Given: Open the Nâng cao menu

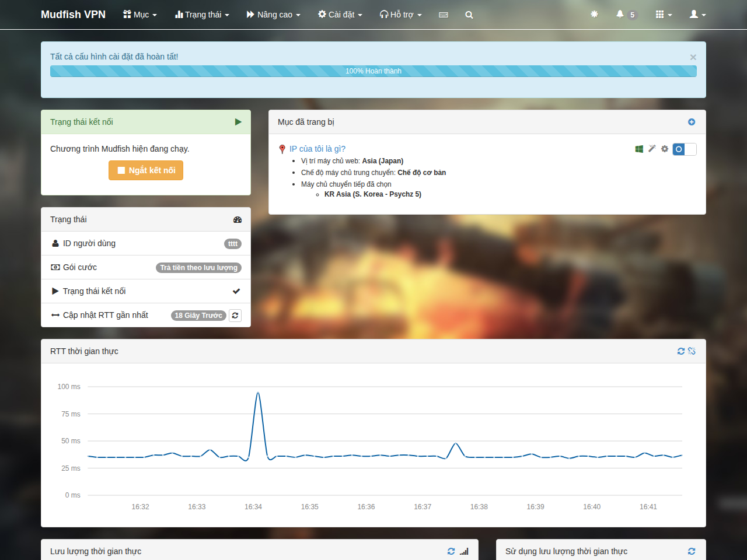Looking at the screenshot, I should (x=273, y=15).
